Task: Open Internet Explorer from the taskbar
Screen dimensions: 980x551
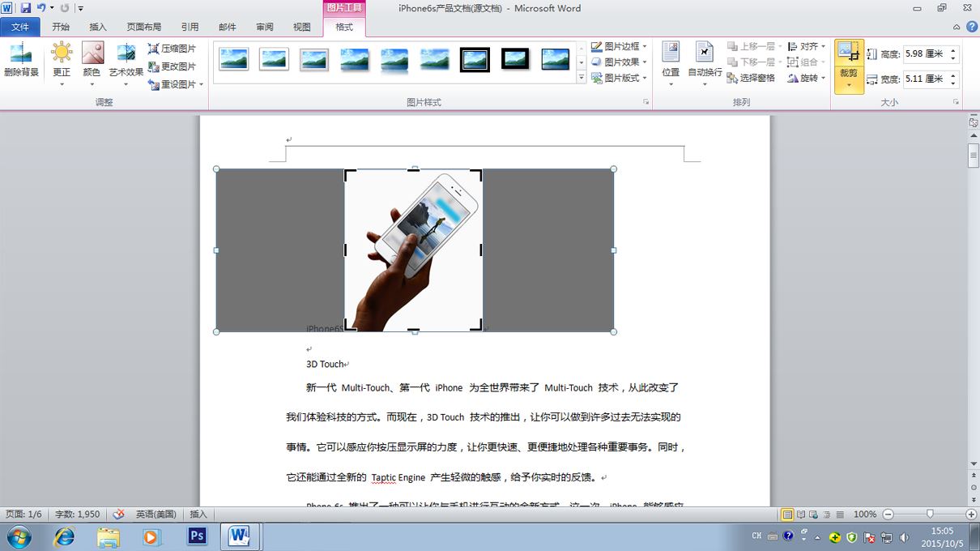Action: 65,536
